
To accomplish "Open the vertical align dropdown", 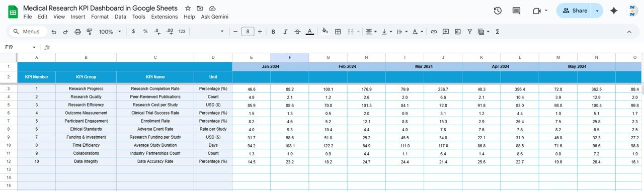I will (x=386, y=32).
